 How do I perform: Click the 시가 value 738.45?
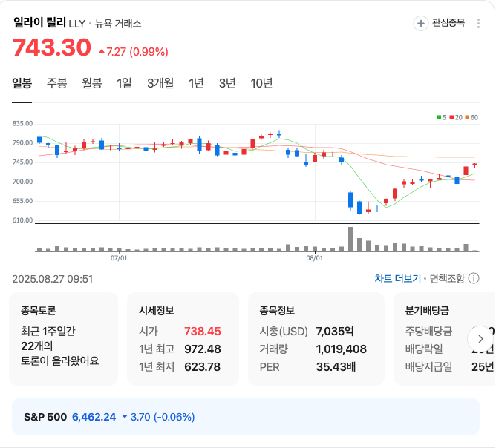pos(203,331)
